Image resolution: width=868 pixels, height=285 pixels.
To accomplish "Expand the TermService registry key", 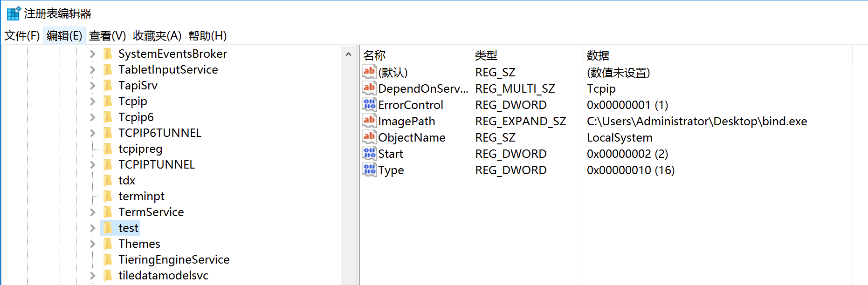I will pyautogui.click(x=92, y=212).
